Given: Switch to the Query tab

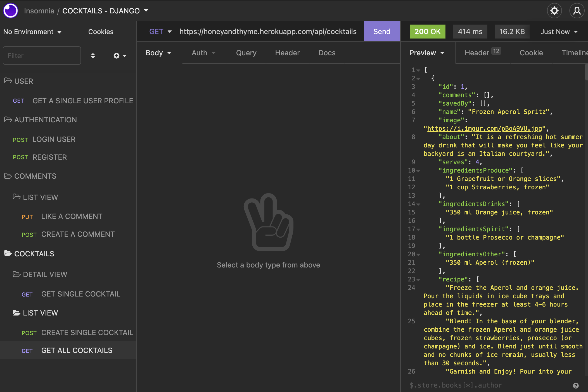Looking at the screenshot, I should click(246, 53).
